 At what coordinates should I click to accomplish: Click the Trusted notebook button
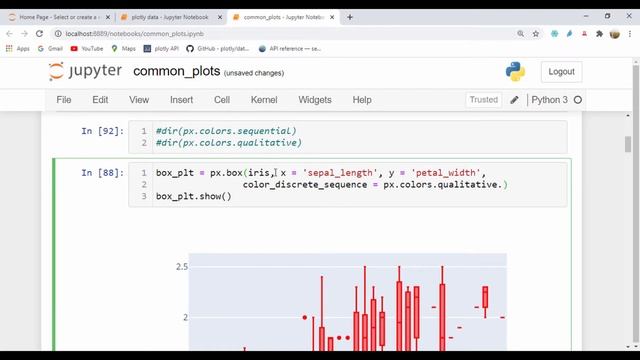tap(484, 100)
